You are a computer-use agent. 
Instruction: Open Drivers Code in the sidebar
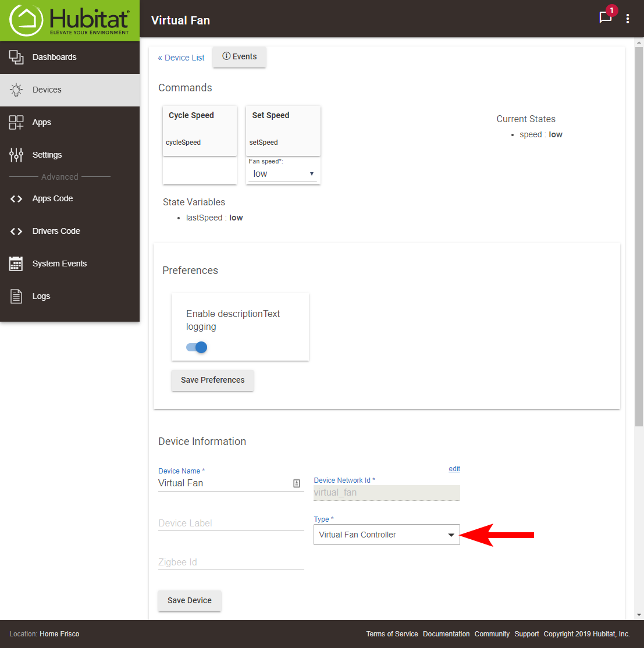pyautogui.click(x=56, y=231)
